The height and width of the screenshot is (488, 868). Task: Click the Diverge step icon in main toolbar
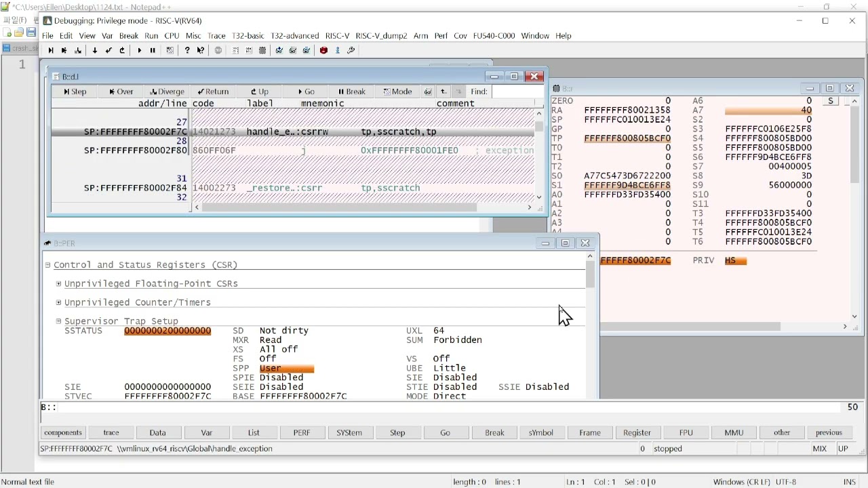tap(79, 51)
